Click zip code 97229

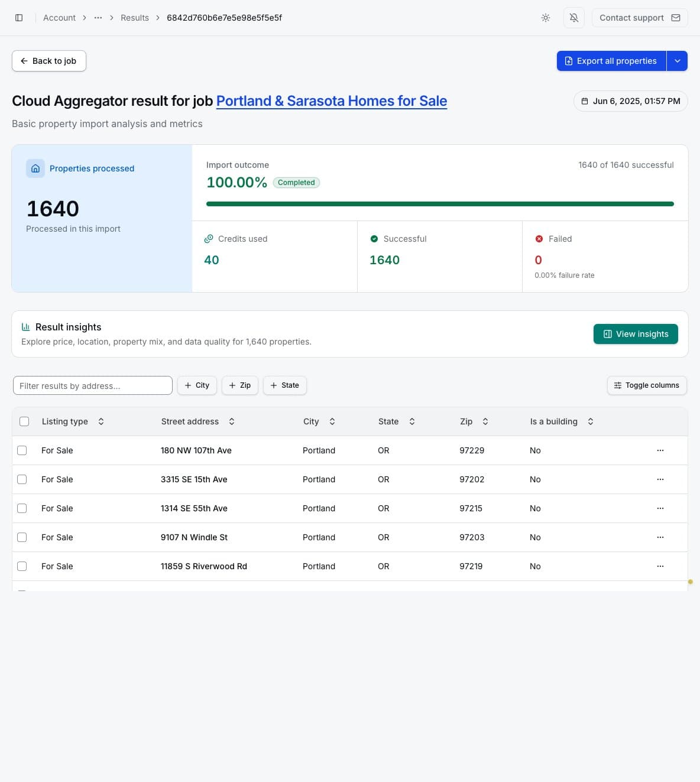pyautogui.click(x=472, y=450)
